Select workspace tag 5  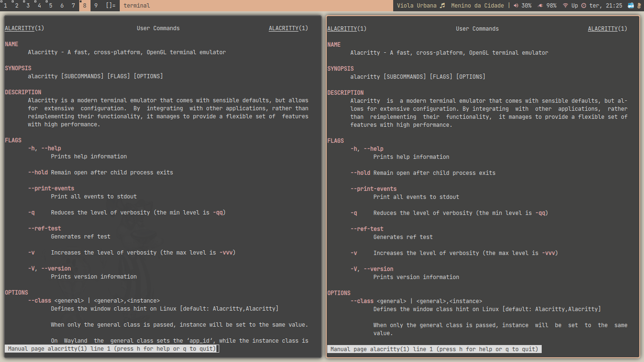click(x=50, y=6)
